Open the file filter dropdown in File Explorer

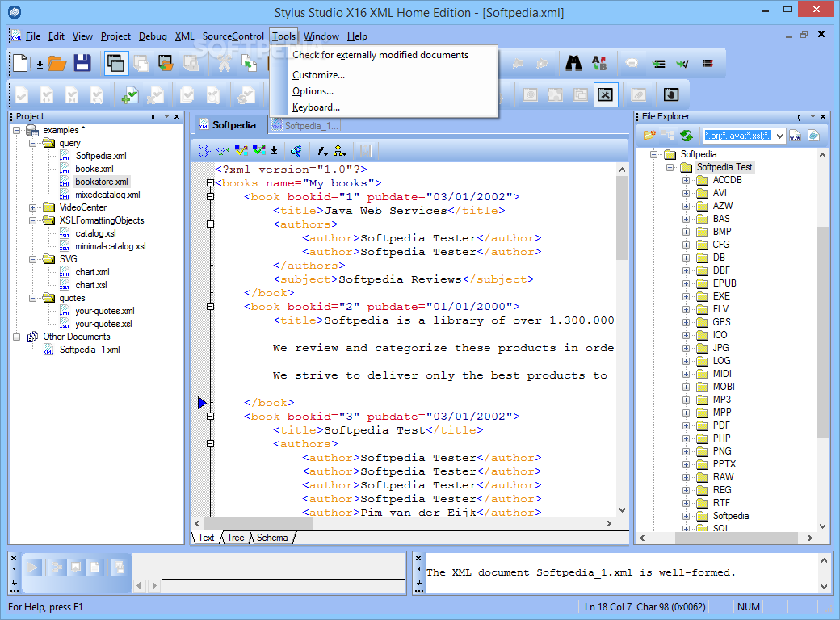click(x=779, y=136)
